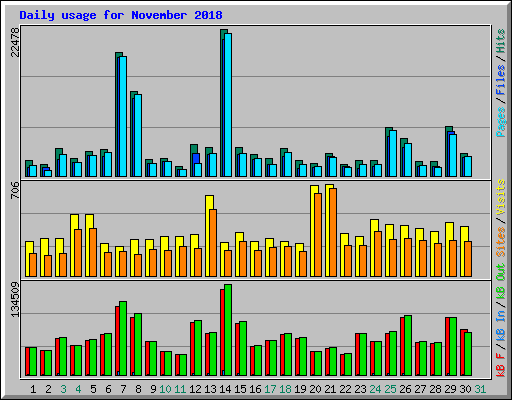Click day 7 on the x-axis
Viewport: 512px width, 400px height.
123,389
